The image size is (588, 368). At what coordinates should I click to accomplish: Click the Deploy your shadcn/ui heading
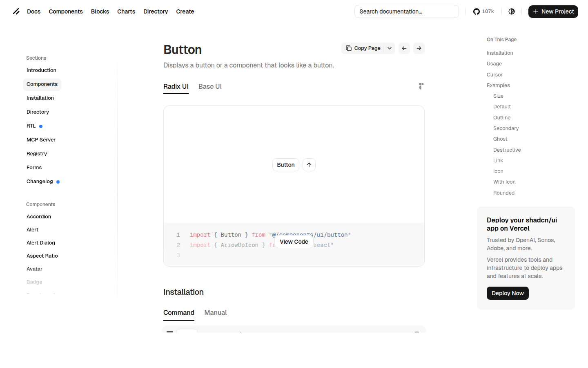click(522, 224)
